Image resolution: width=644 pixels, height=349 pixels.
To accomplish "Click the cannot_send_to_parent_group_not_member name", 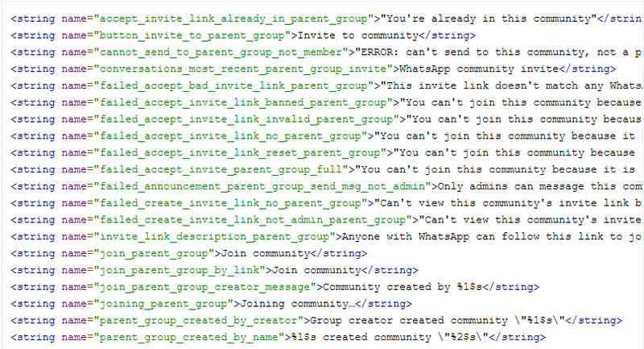I will pyautogui.click(x=221, y=52).
